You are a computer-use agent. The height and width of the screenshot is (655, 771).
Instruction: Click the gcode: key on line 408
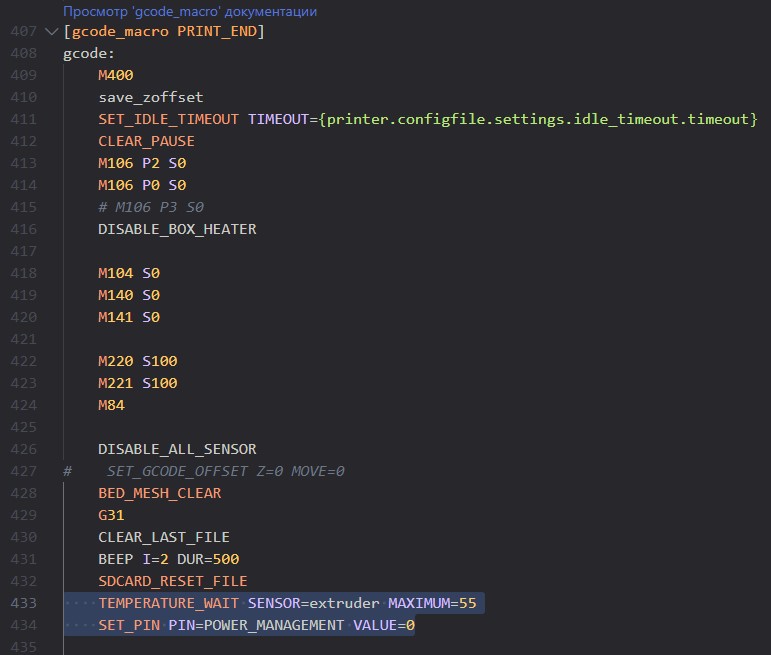(x=89, y=54)
